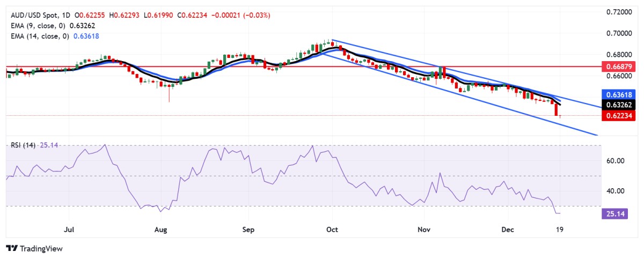This screenshot has width=644, height=259.
Task: Click the Aug label on time axis
Action: 160,230
